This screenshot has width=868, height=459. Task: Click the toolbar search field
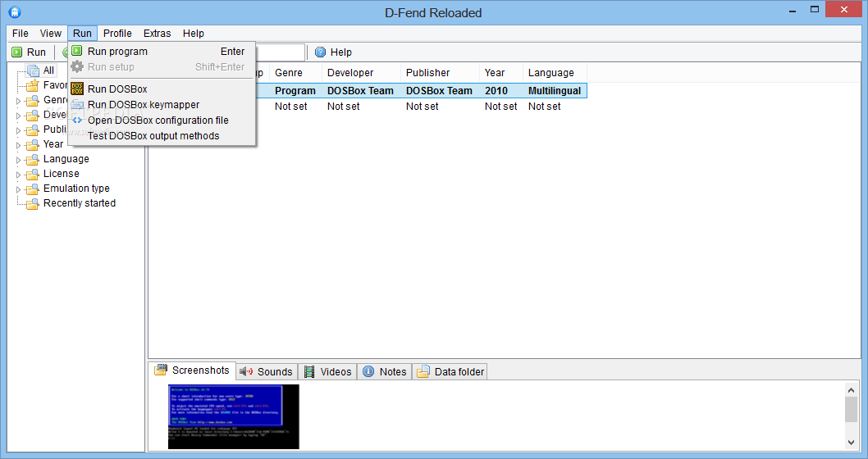(280, 52)
